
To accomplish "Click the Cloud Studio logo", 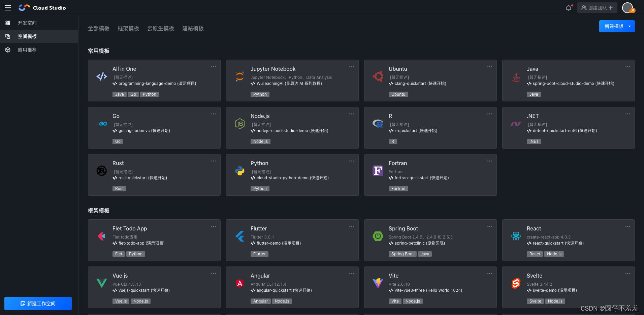I will click(42, 8).
